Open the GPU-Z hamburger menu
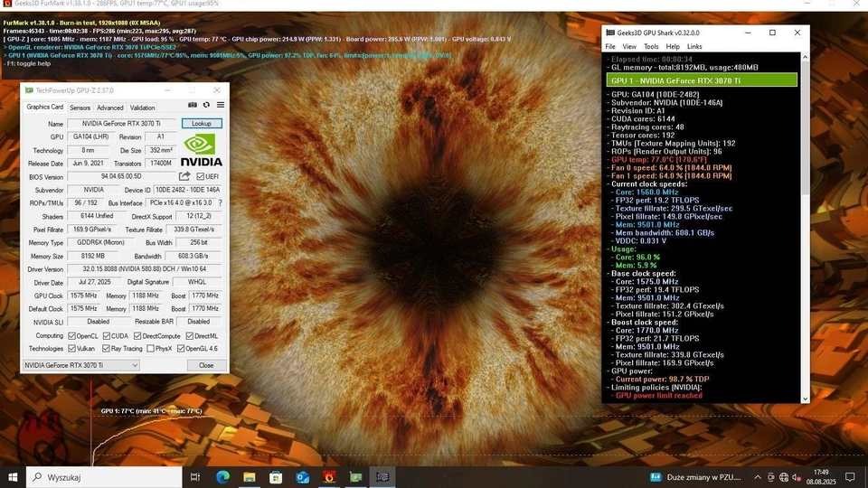Screen dimensions: 868x488 [221, 105]
